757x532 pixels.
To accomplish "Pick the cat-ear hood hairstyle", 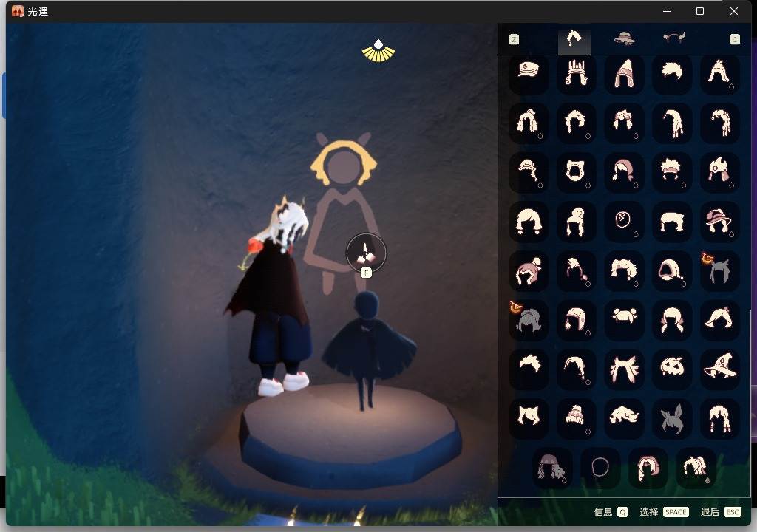I will pyautogui.click(x=576, y=172).
